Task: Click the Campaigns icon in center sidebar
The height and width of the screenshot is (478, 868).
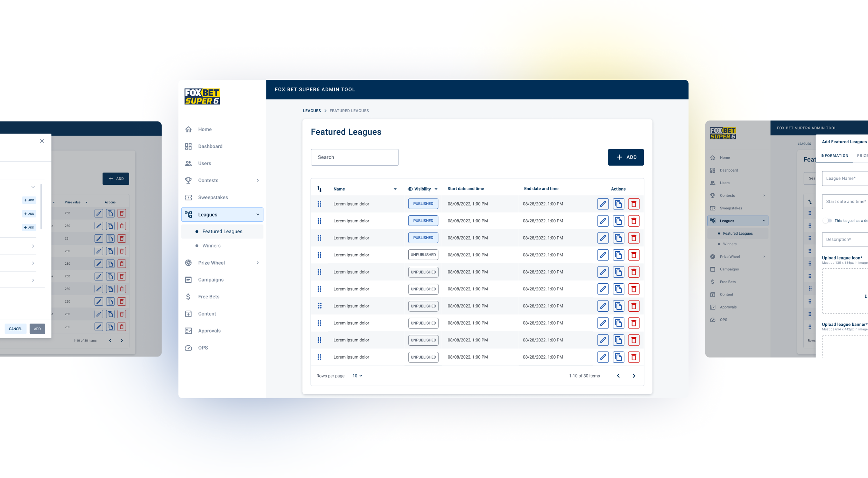Action: pos(188,279)
